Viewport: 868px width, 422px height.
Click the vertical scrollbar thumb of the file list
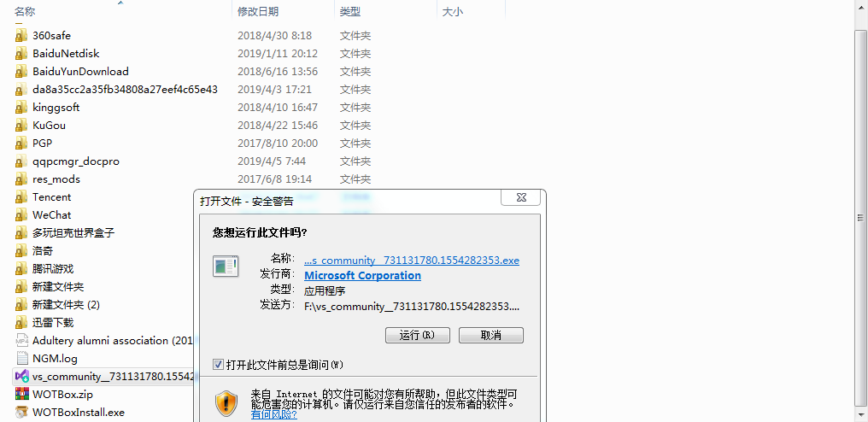(860, 218)
